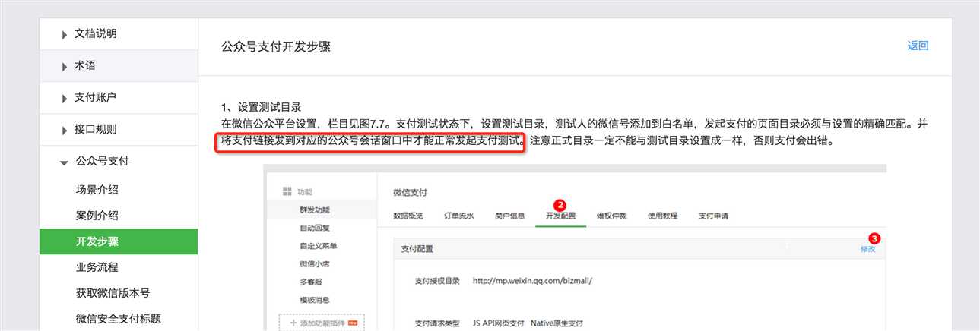The width and height of the screenshot is (980, 331).
Task: Select 微信小店 in the embedded screenshot menu
Action: [x=315, y=264]
